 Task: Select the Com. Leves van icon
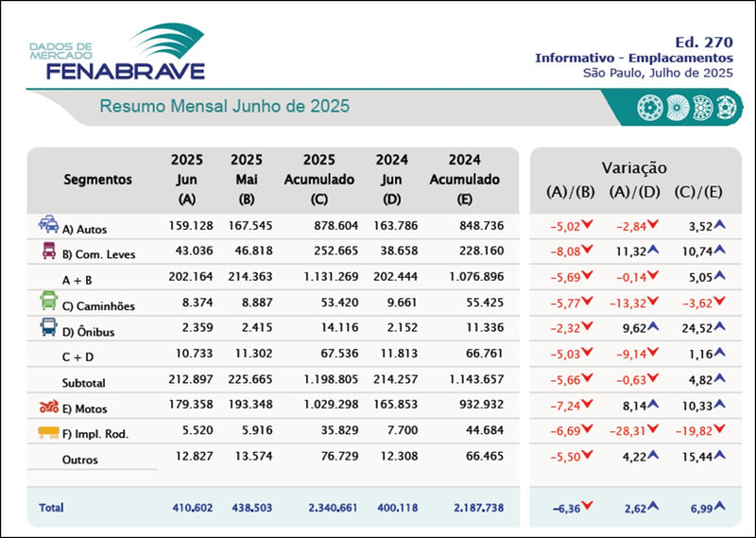pyautogui.click(x=47, y=251)
